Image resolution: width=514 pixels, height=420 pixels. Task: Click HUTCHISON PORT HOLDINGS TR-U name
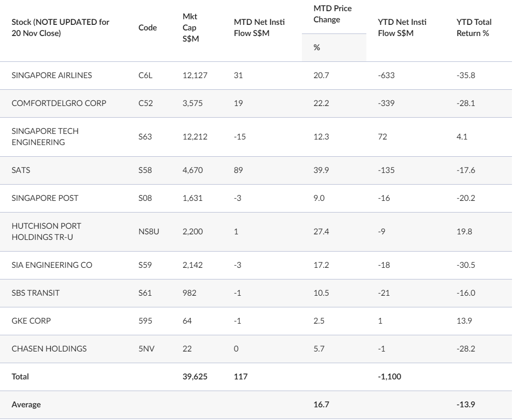click(x=46, y=231)
